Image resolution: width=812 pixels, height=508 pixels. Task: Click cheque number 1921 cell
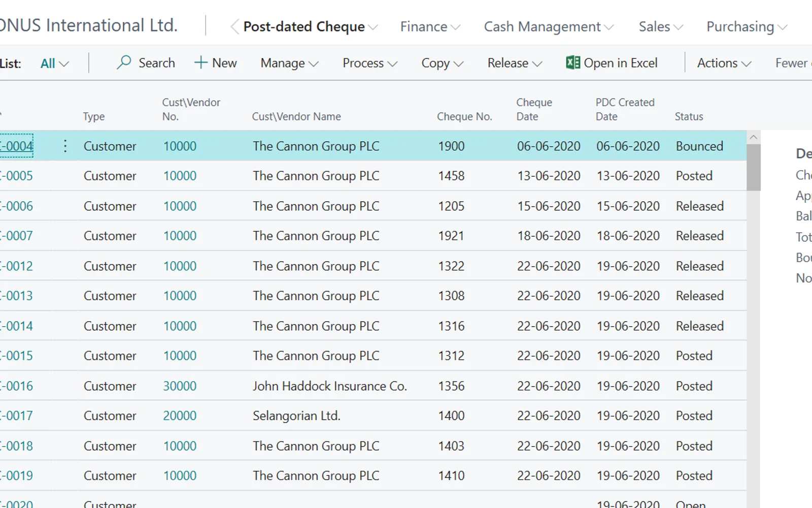coord(451,236)
